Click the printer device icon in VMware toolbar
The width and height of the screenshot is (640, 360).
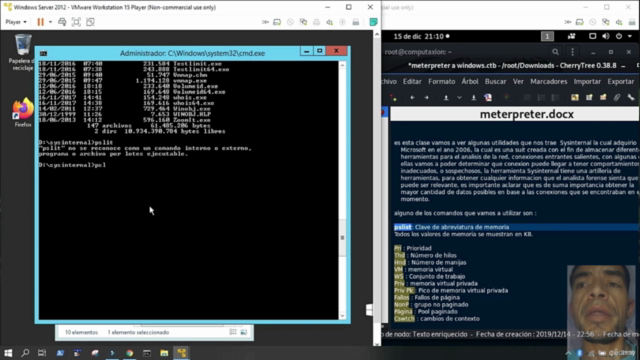[316, 22]
